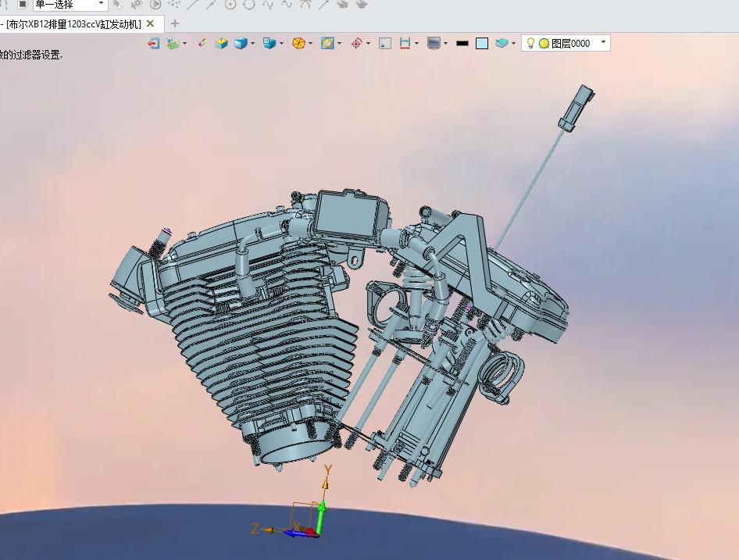Screen dimensions: 739x560
Task: Click the grayed arc icon in top toolbar
Action: tap(305, 5)
